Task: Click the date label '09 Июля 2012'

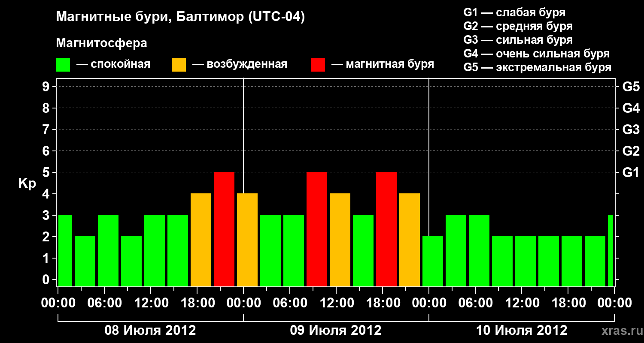Action: click(x=336, y=331)
